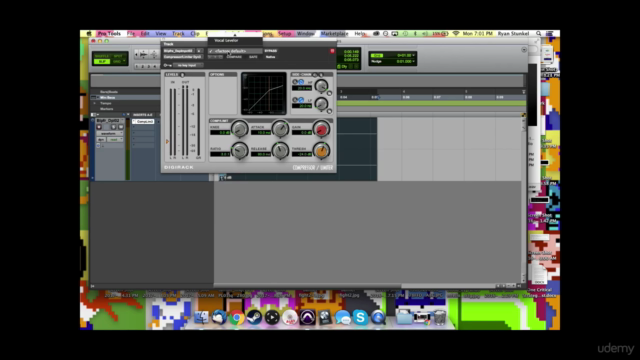The image size is (640, 360).
Task: Click the insert position selector beside the track name
Action: pos(199,51)
